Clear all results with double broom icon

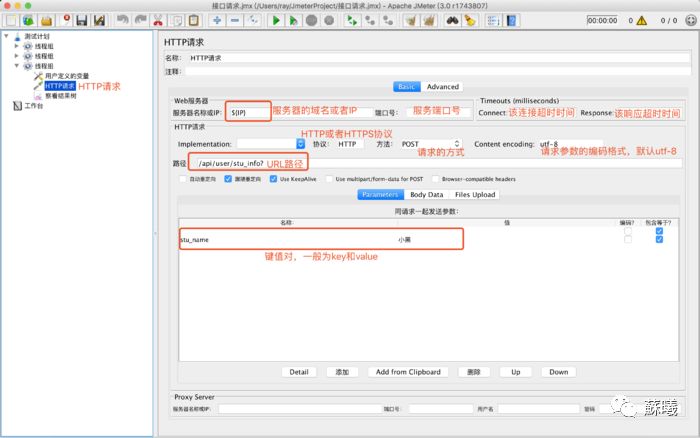coord(429,21)
